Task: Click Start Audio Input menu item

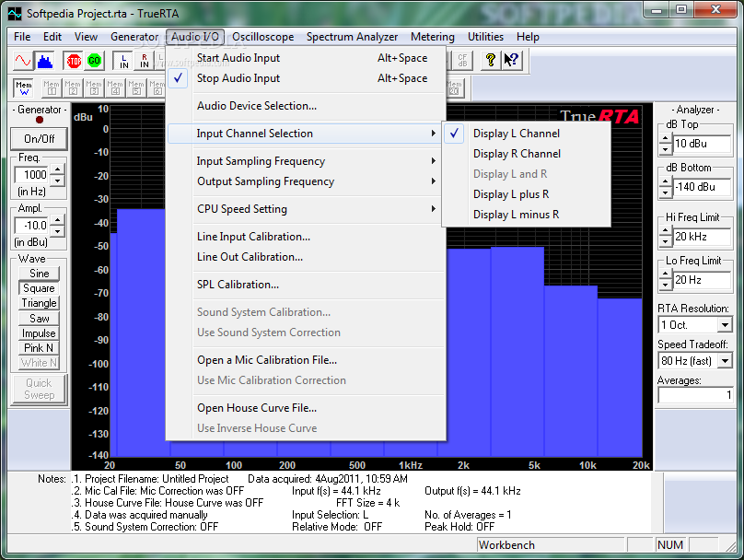Action: pos(306,58)
